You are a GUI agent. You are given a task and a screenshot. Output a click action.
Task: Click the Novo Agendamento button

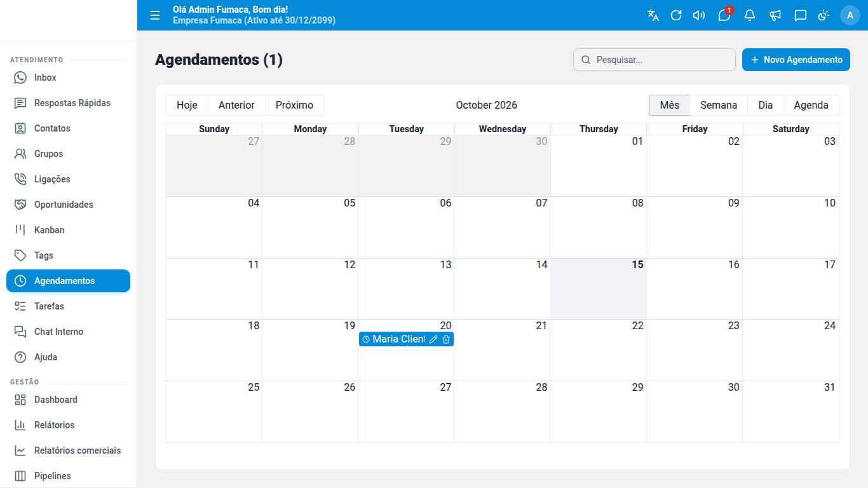coord(796,60)
